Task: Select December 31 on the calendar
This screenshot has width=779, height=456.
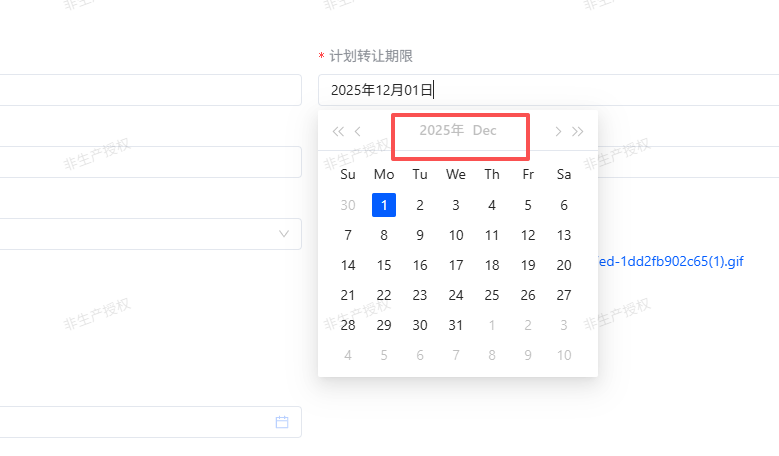Action: 456,325
